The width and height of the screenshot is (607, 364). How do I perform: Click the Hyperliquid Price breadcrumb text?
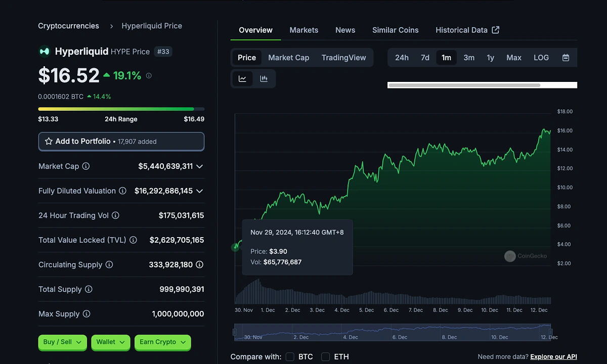(152, 26)
